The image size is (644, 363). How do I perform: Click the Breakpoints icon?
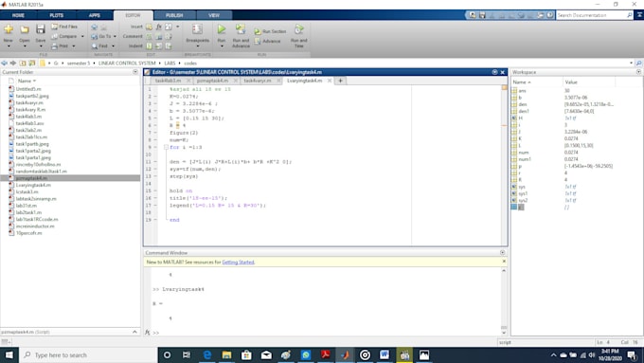pyautogui.click(x=197, y=29)
